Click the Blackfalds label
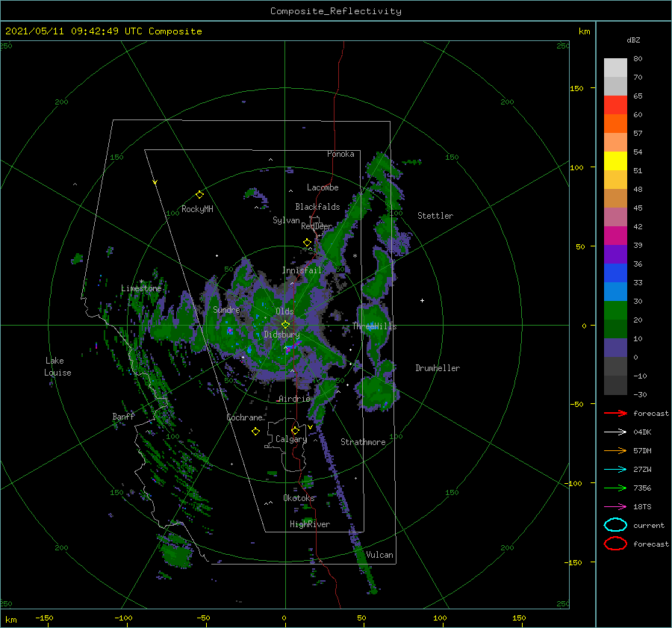 [x=317, y=207]
